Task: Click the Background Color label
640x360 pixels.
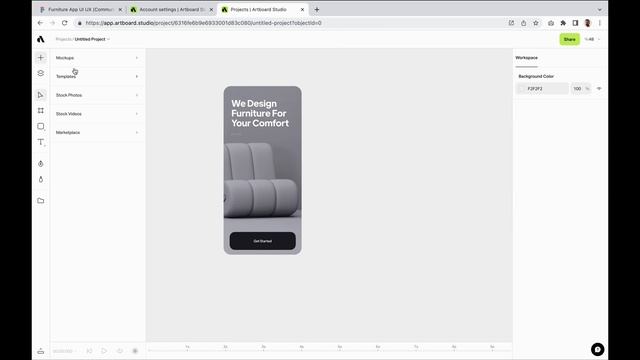Action: [536, 76]
